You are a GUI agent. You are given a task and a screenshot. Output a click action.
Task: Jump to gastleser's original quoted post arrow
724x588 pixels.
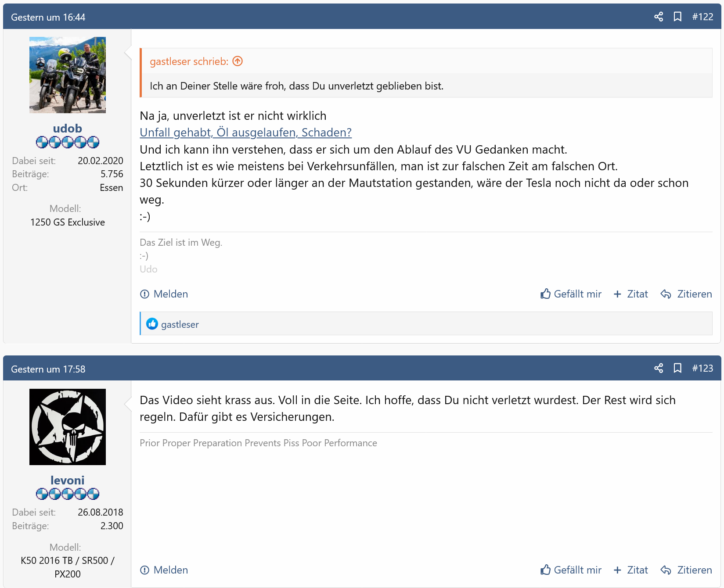click(238, 61)
